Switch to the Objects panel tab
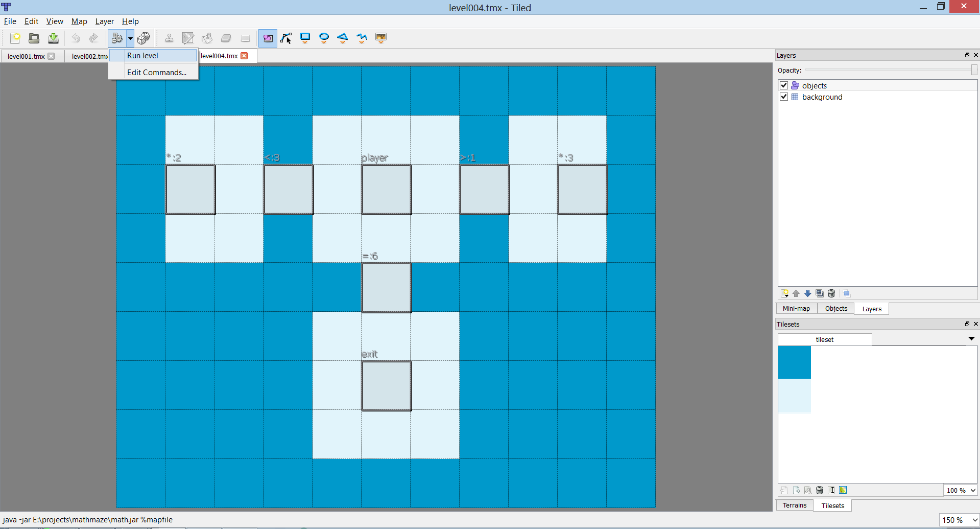The height and width of the screenshot is (529, 980). tap(836, 308)
